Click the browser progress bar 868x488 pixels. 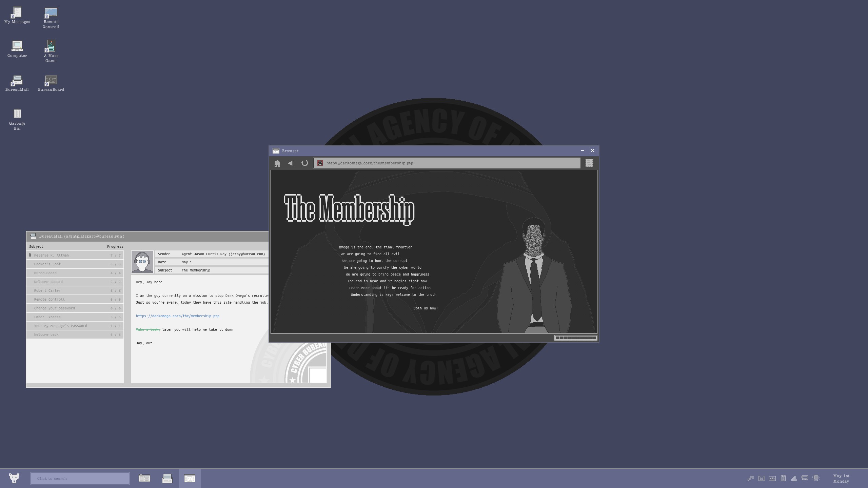coord(575,338)
